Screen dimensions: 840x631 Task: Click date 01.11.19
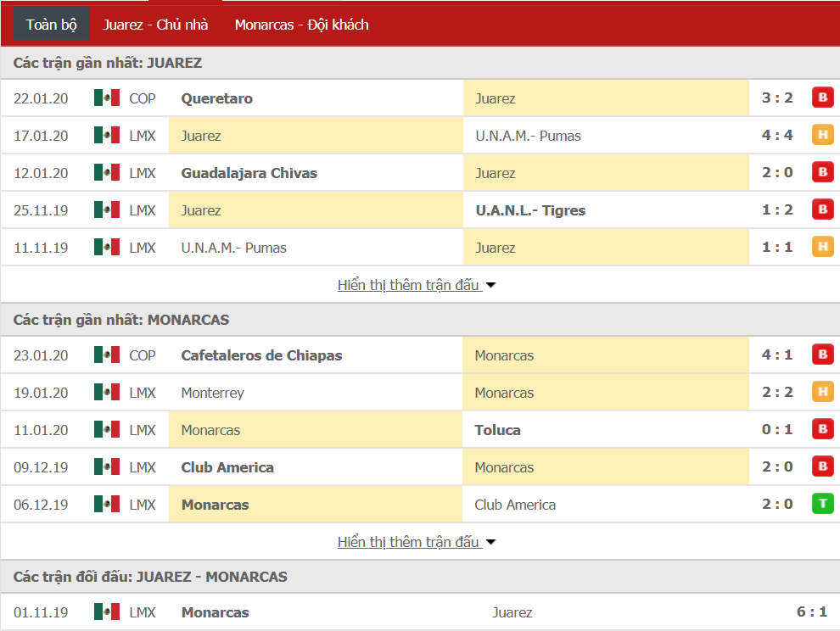(x=41, y=612)
